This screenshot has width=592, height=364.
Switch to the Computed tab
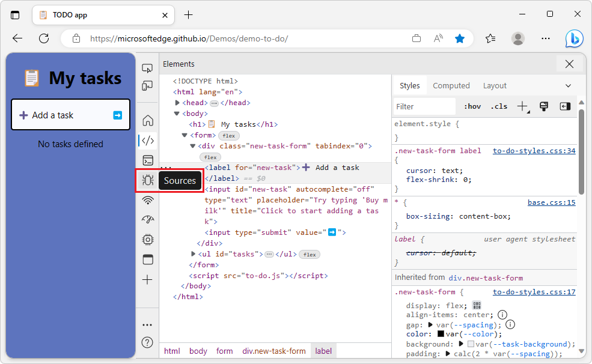point(451,86)
